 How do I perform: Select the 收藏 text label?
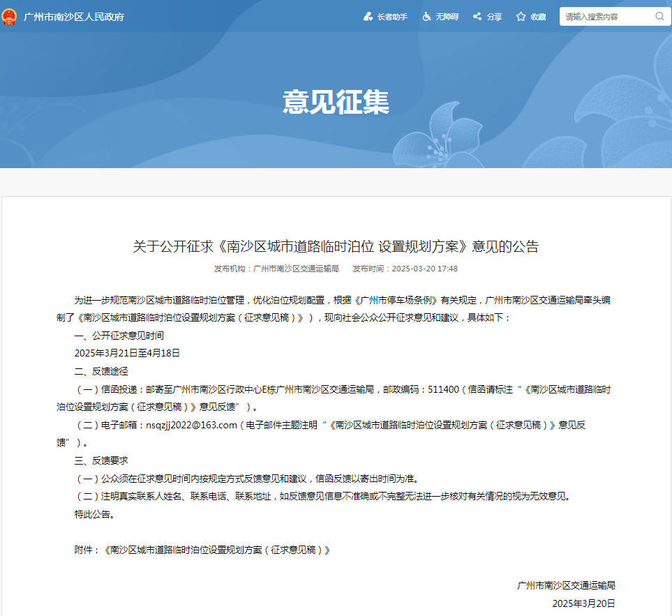tap(538, 17)
